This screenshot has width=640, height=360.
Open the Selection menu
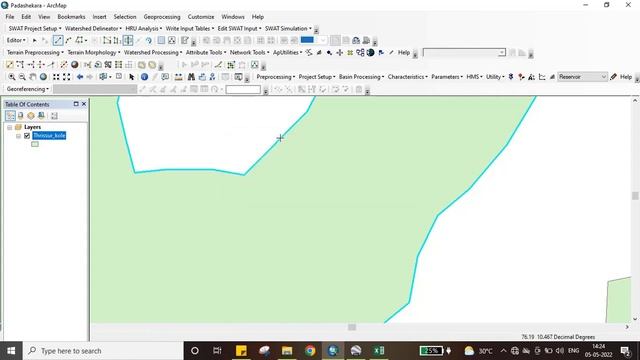click(125, 17)
